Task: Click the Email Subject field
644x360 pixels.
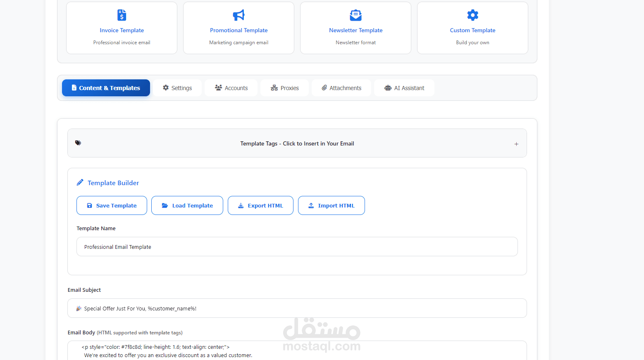Action: click(x=297, y=308)
